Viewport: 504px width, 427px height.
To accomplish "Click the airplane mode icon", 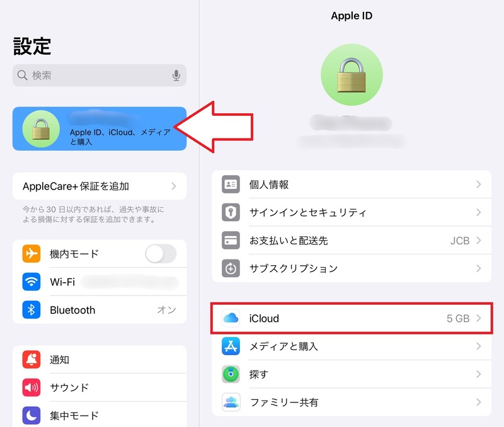I will [x=31, y=254].
